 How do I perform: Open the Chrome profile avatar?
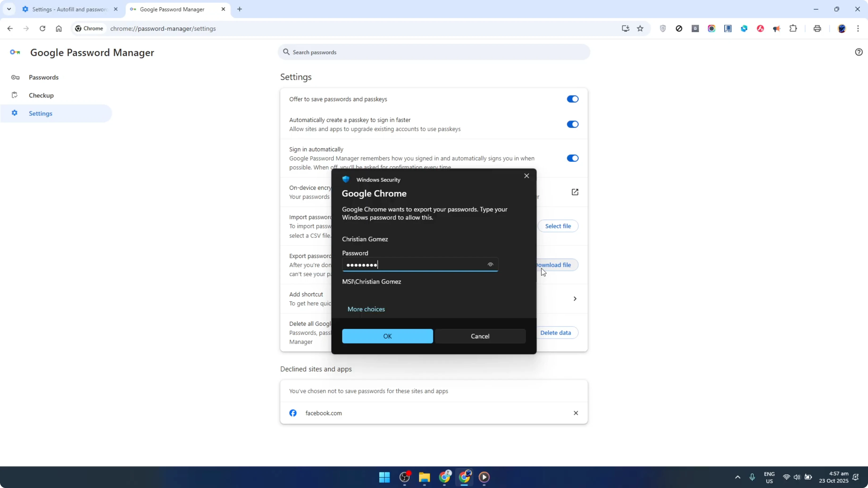click(x=842, y=29)
